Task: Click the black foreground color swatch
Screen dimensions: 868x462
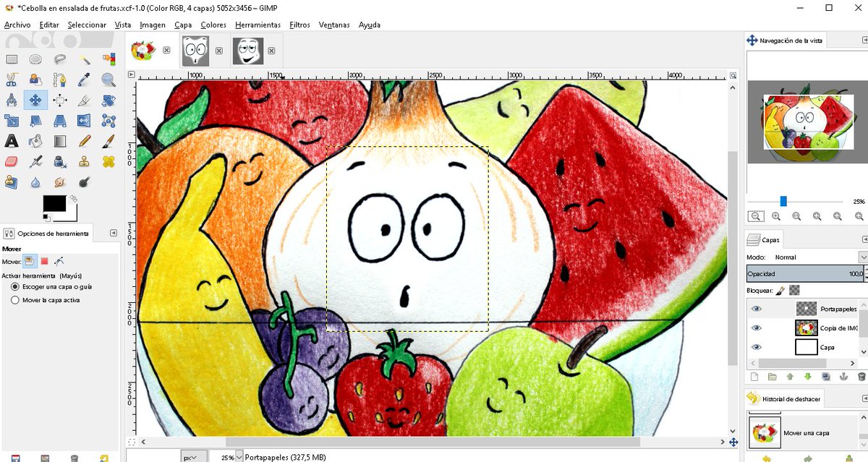Action: (x=54, y=204)
